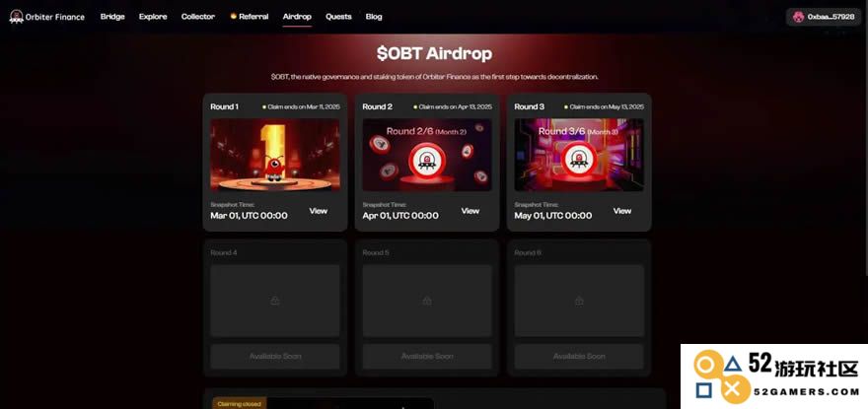Click the OBT token coin in Round 3

(x=578, y=160)
